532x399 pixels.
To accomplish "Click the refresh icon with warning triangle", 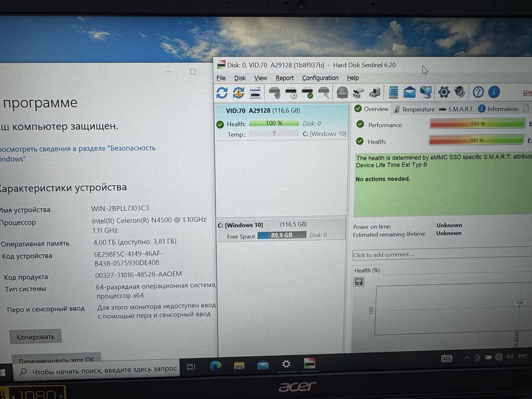I will (238, 92).
